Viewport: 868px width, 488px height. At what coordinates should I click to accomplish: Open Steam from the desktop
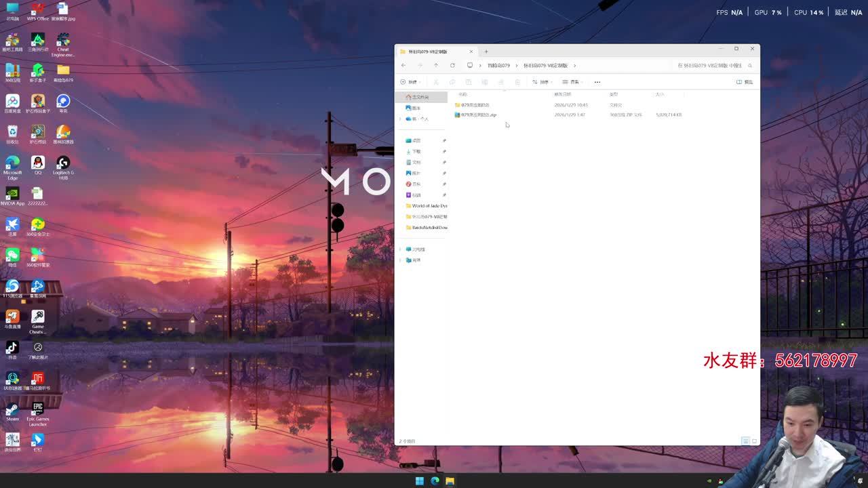click(12, 410)
